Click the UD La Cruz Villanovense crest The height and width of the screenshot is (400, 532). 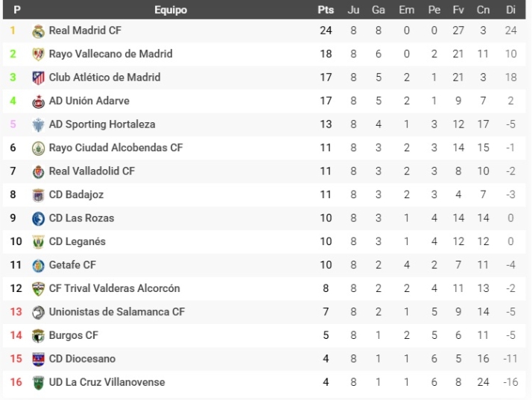click(x=39, y=382)
